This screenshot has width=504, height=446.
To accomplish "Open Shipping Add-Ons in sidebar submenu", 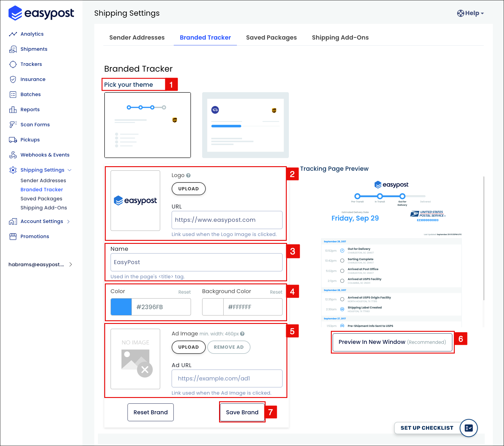I will tap(44, 208).
